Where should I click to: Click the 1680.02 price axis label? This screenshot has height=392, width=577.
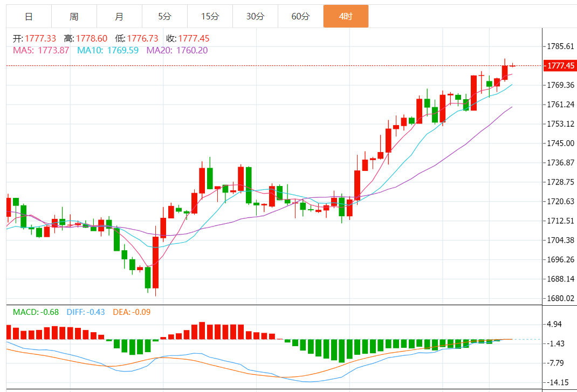560,298
